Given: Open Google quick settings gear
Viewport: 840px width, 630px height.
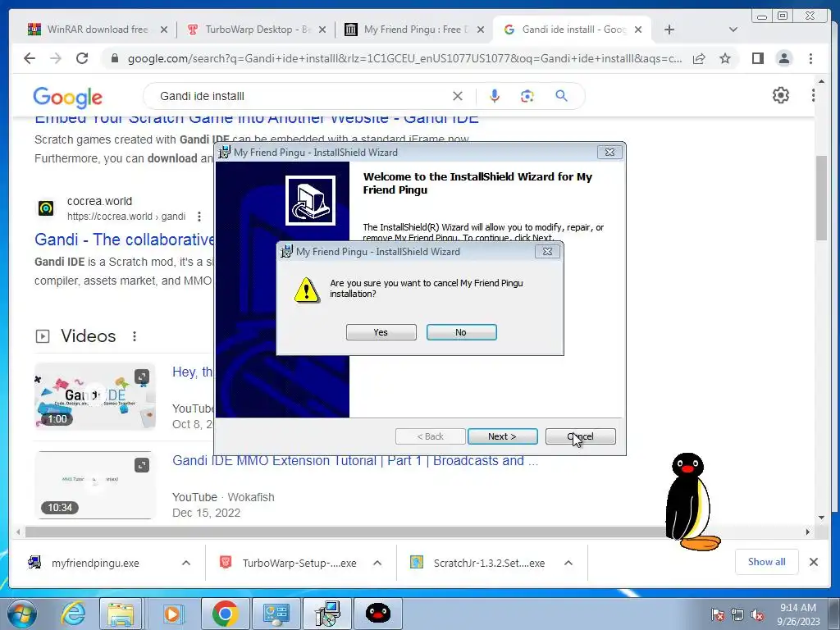Looking at the screenshot, I should pos(781,95).
